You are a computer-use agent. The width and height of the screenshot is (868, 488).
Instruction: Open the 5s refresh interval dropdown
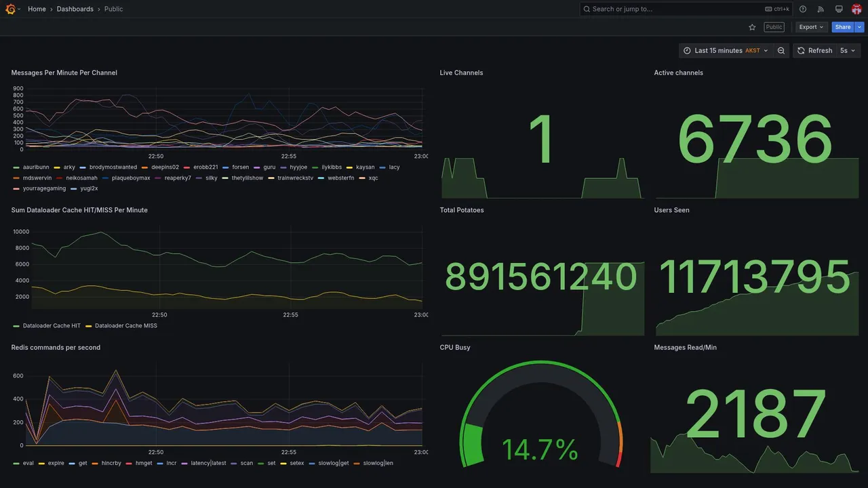(x=848, y=51)
